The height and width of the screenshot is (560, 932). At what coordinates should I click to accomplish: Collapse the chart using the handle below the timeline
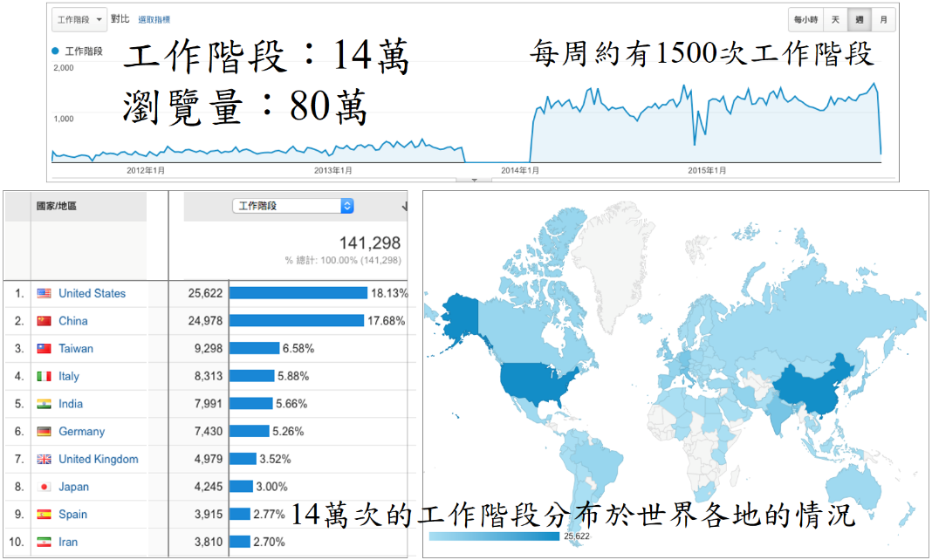[x=475, y=178]
